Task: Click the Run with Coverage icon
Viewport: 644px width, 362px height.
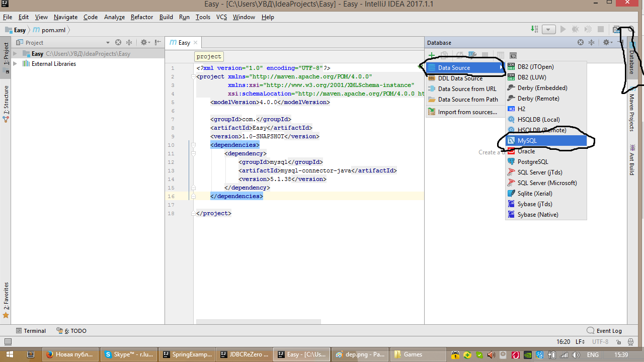Action: (x=588, y=30)
